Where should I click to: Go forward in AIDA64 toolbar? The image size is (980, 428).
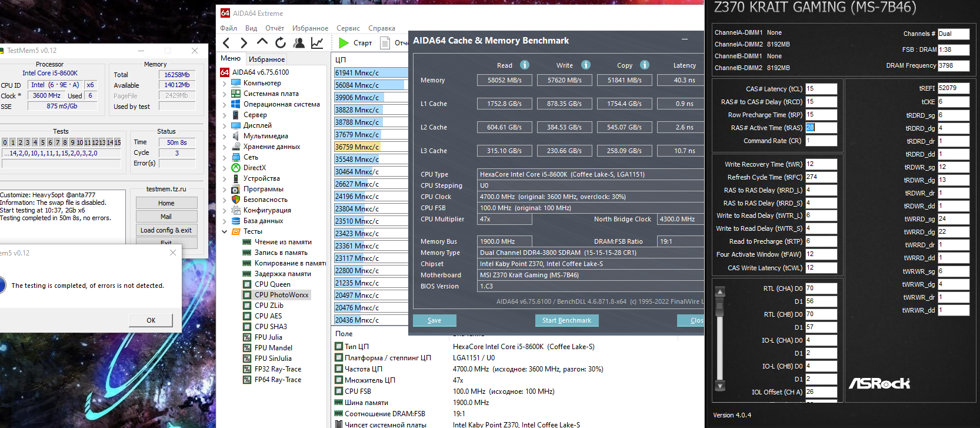[x=244, y=42]
